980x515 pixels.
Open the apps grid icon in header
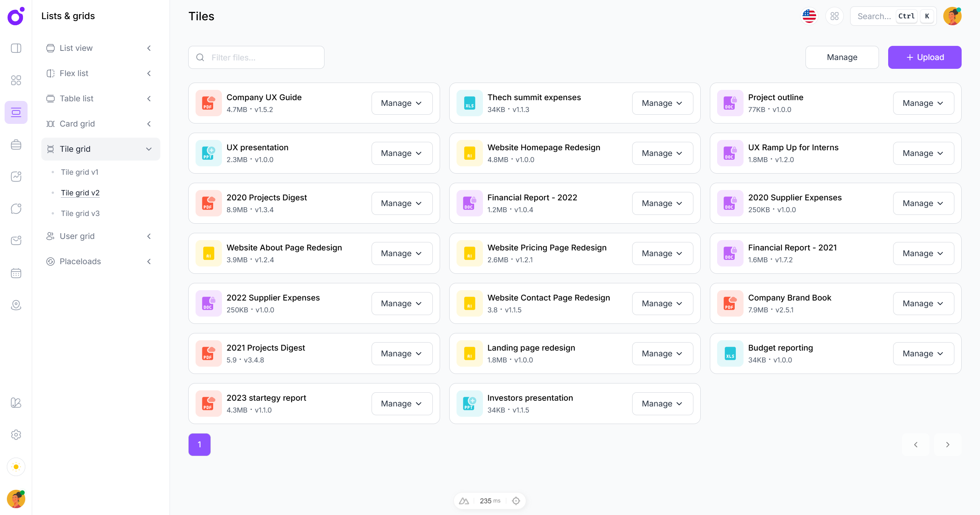click(x=834, y=16)
